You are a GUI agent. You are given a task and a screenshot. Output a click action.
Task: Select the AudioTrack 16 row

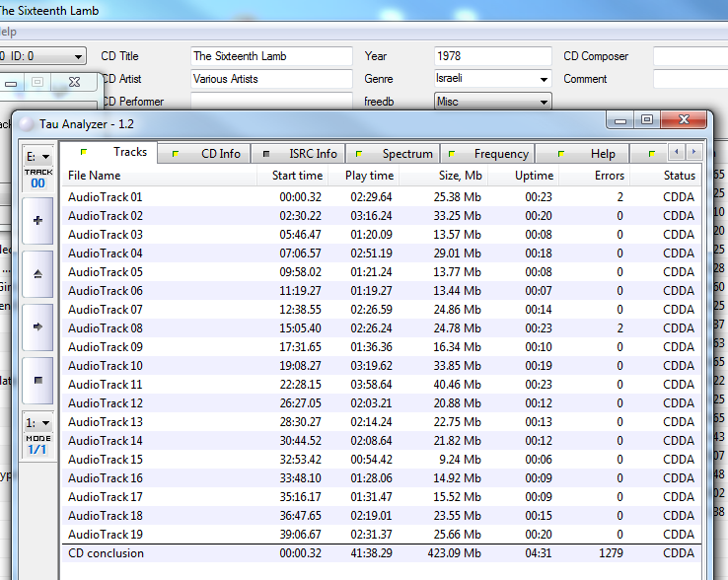pos(381,478)
